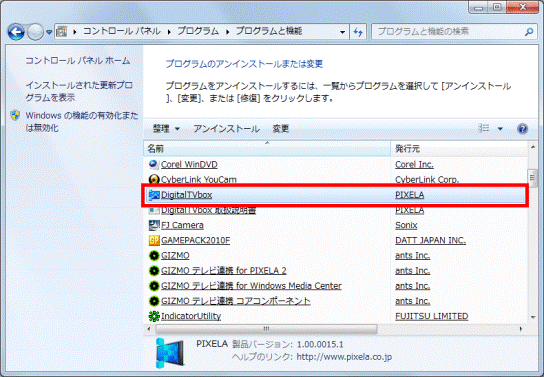This screenshot has width=544, height=377.
Task: Select DigitalTVbox 取扱説明書 entry
Action: tap(208, 210)
